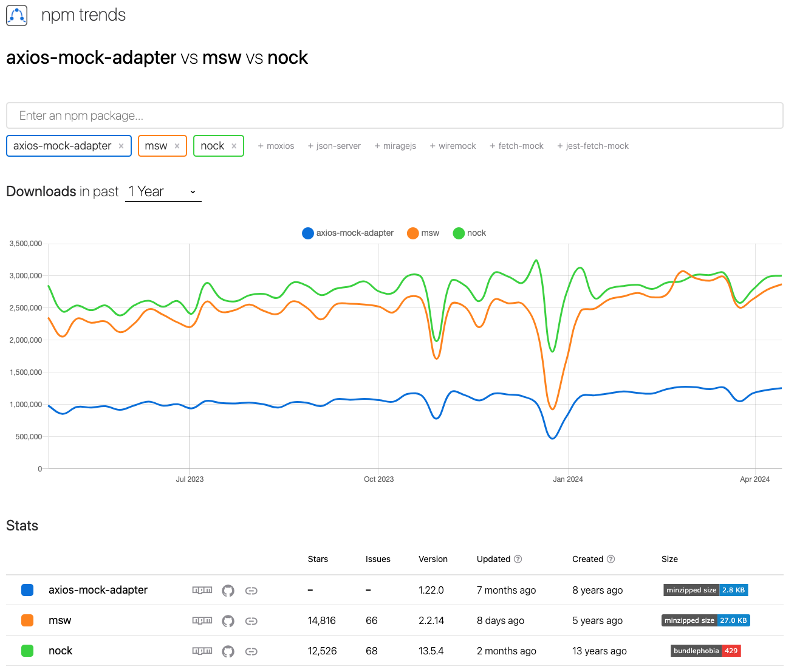Open homepage link for nock
Viewport: 797px width, 672px height.
tap(251, 651)
